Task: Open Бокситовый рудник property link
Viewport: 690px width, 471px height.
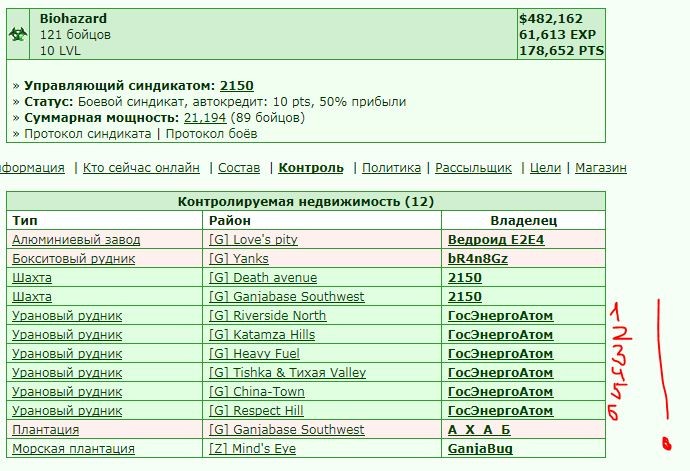Action: (x=73, y=259)
